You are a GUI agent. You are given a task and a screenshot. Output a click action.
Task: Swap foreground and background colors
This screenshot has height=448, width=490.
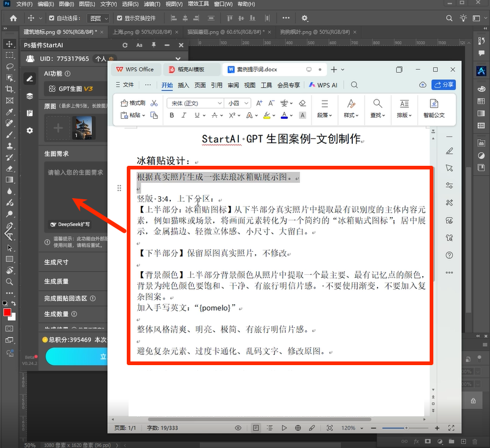point(13,304)
